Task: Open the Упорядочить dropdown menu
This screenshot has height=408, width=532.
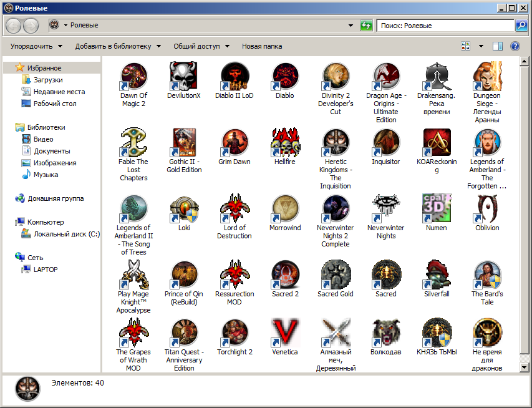Action: click(36, 46)
